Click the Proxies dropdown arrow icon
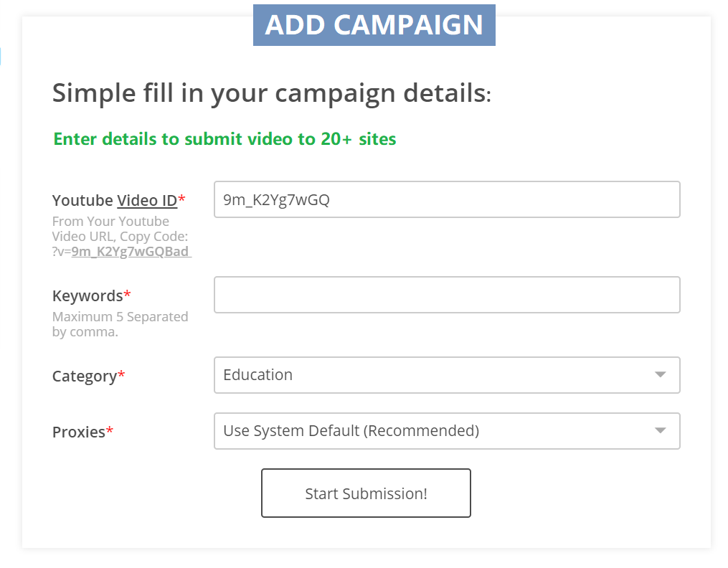The image size is (728, 568). pyautogui.click(x=661, y=431)
